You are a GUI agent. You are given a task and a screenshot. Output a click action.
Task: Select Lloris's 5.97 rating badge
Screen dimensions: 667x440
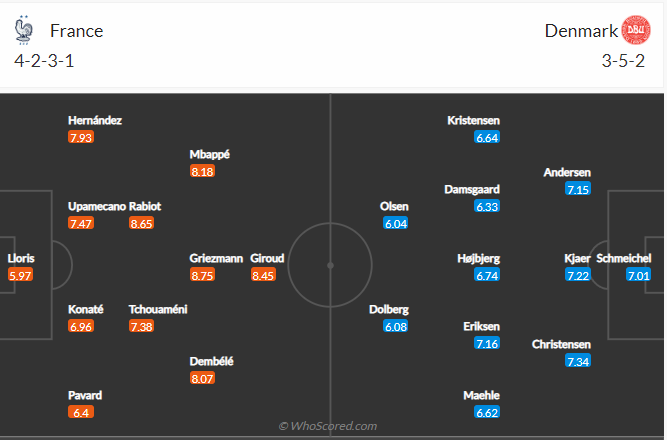click(20, 275)
